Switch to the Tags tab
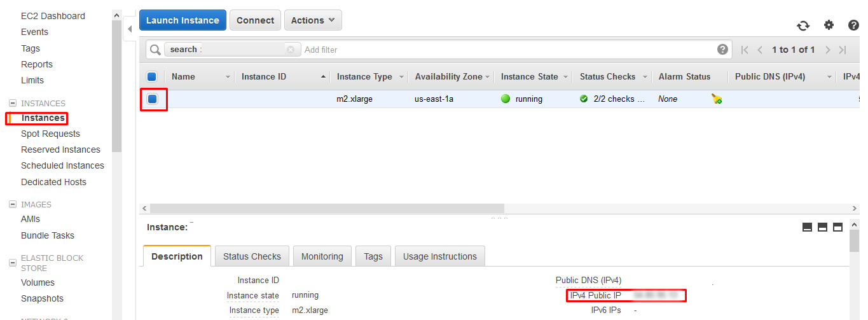The width and height of the screenshot is (868, 320). 373,256
